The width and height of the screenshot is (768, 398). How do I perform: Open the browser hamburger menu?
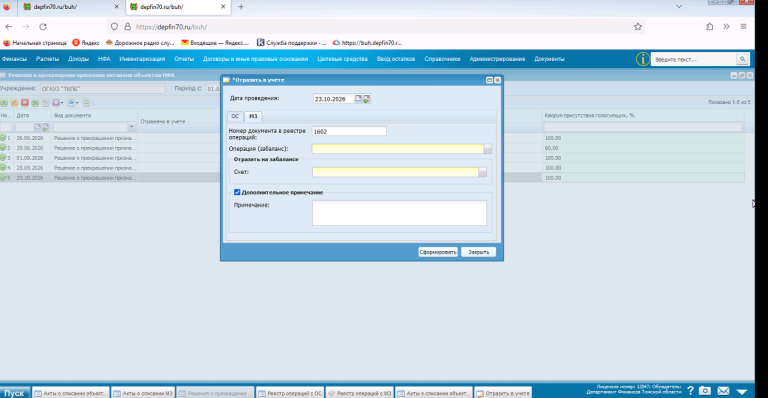tap(743, 26)
